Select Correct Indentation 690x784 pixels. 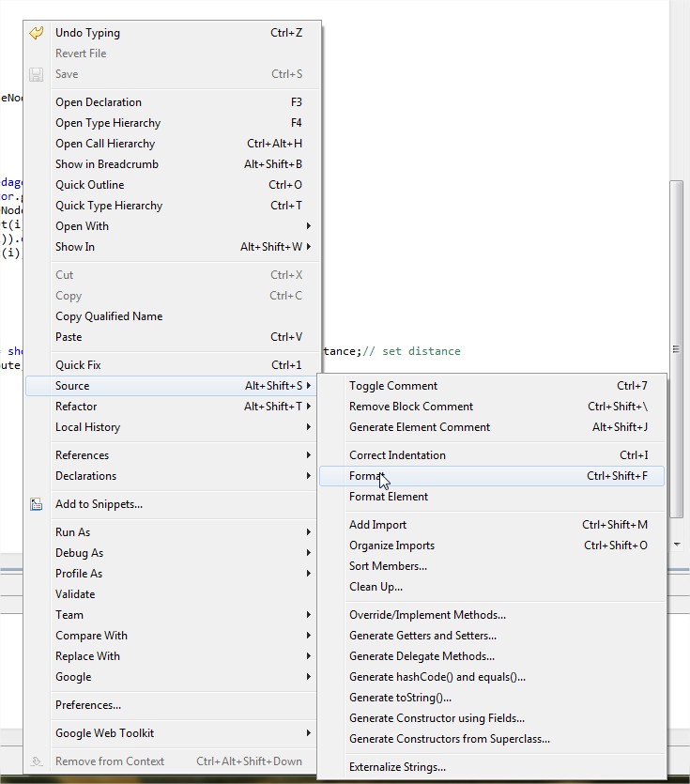[x=492, y=455]
